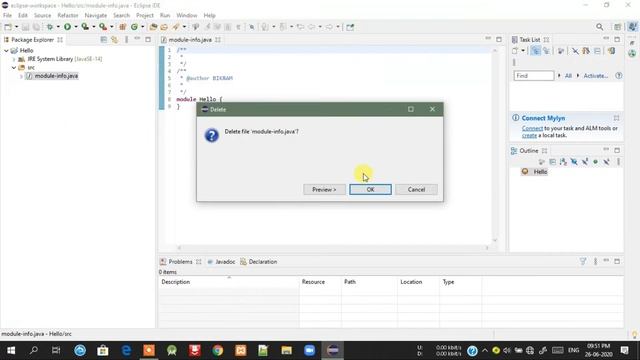Click the New Java Package toolbar icon
The image size is (640, 360).
122,27
